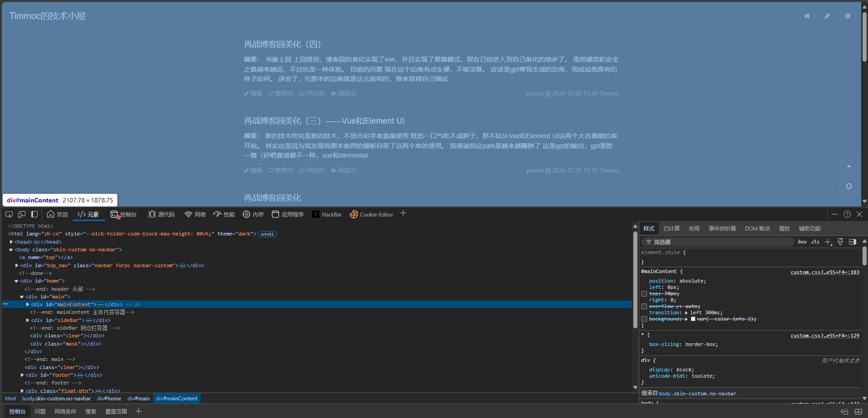Open the 已计算 computed styles tab
Image resolution: width=868 pixels, height=418 pixels.
671,229
